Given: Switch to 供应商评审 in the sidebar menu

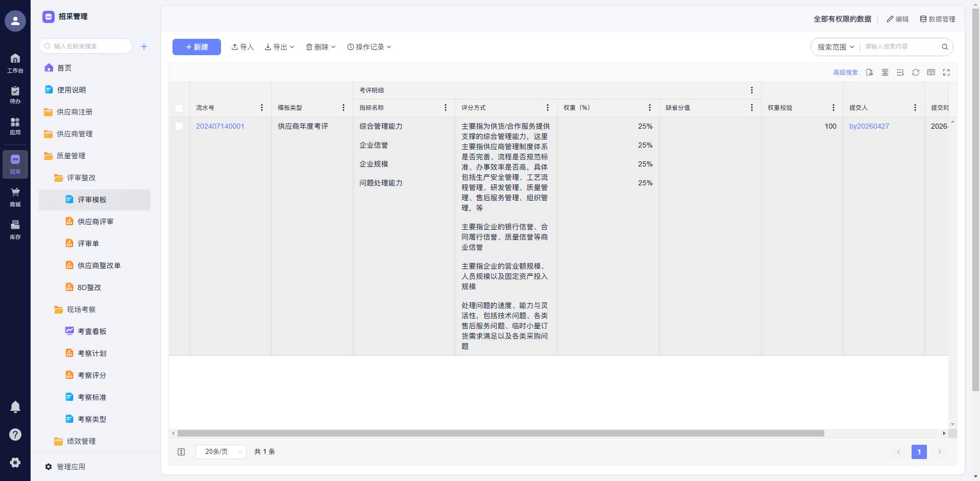Looking at the screenshot, I should pyautogui.click(x=95, y=221).
